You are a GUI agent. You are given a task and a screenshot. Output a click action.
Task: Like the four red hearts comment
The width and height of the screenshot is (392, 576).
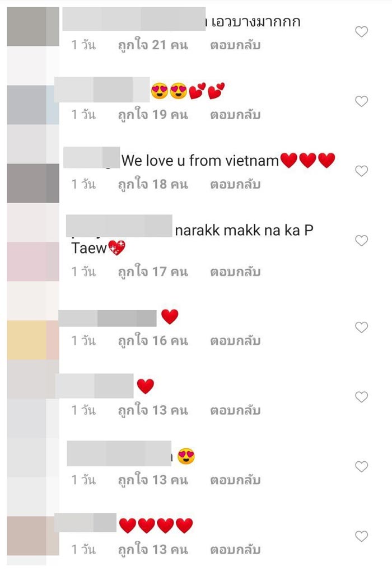pos(362,536)
